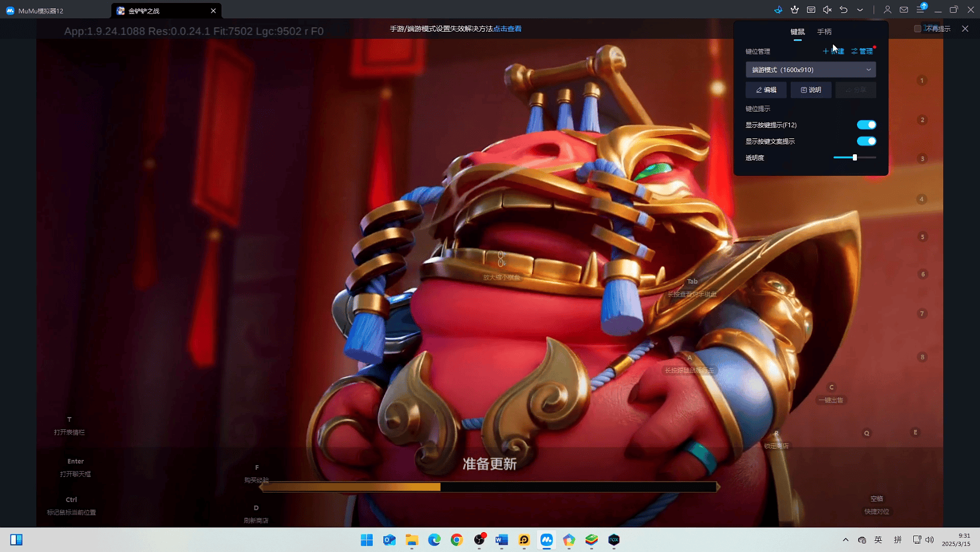Open File Explorer from taskbar
This screenshot has height=552, width=980.
[x=411, y=540]
